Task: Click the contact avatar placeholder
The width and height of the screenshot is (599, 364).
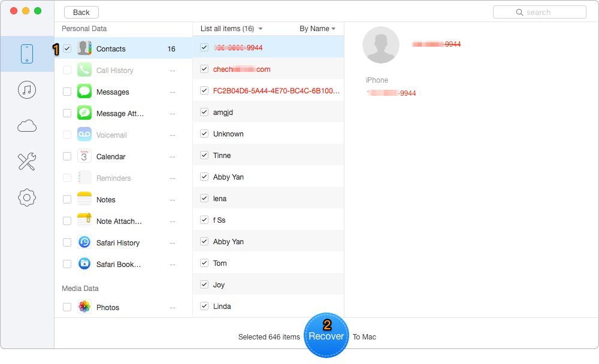Action: 381,45
